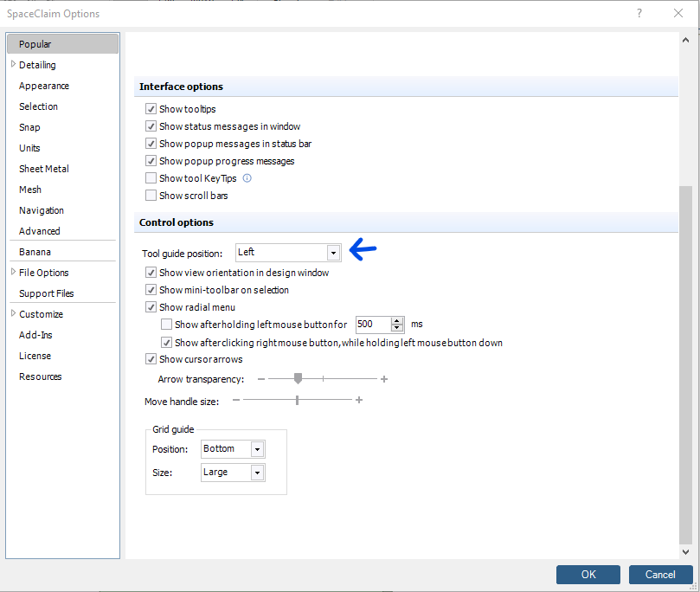Open the License options page
The width and height of the screenshot is (700, 592).
coord(35,356)
